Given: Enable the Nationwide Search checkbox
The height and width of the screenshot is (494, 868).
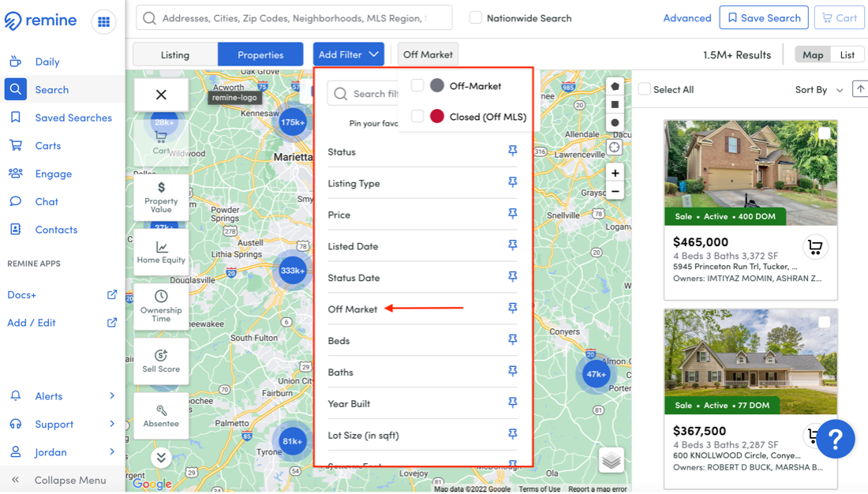Looking at the screenshot, I should (476, 17).
